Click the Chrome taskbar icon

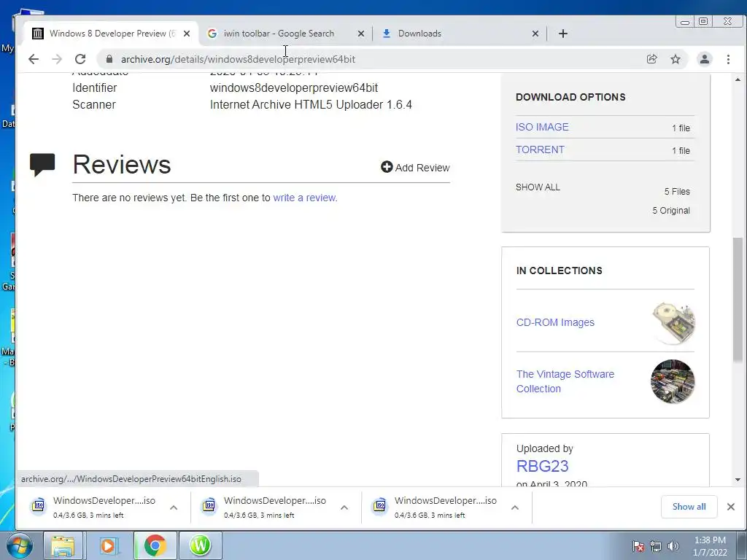point(155,545)
